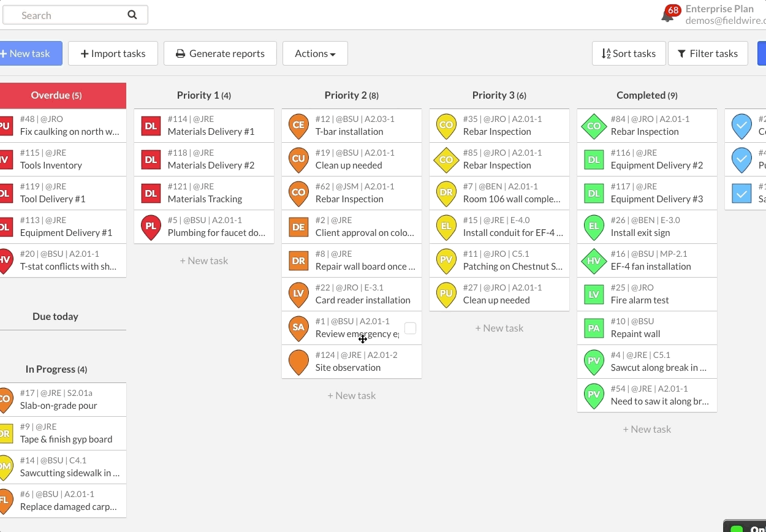Open the Sort tasks options
This screenshot has height=532, width=766.
coord(628,53)
